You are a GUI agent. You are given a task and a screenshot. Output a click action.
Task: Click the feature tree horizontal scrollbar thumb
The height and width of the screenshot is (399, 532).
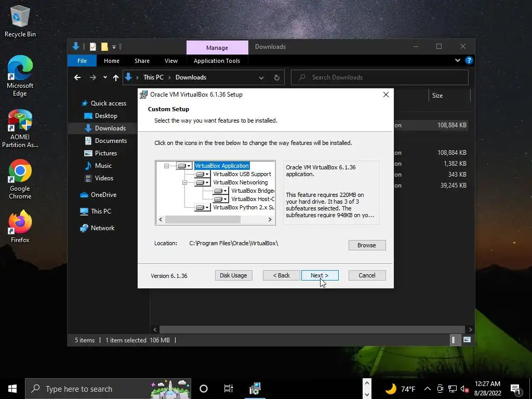pos(203,220)
